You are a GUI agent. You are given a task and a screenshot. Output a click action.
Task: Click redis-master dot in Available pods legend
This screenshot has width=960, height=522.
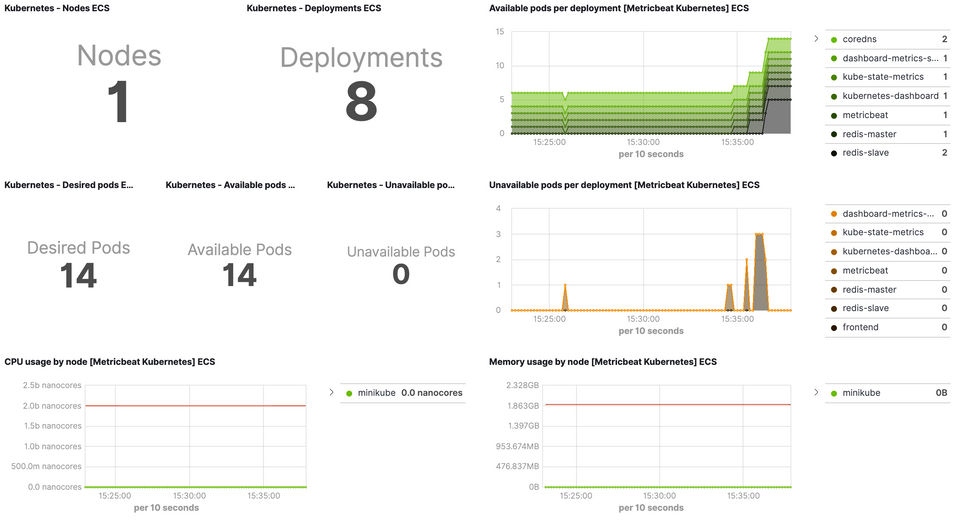(833, 135)
